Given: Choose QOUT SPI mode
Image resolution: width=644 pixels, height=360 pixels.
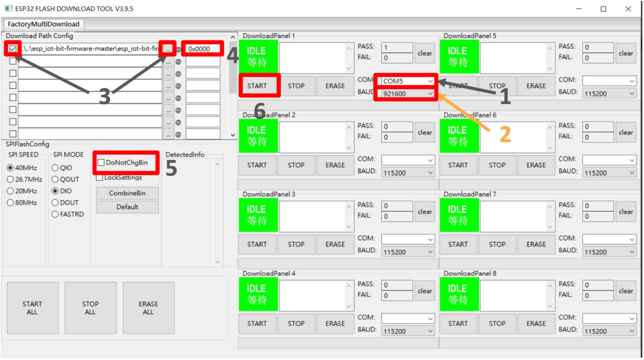Looking at the screenshot, I should pyautogui.click(x=65, y=179).
